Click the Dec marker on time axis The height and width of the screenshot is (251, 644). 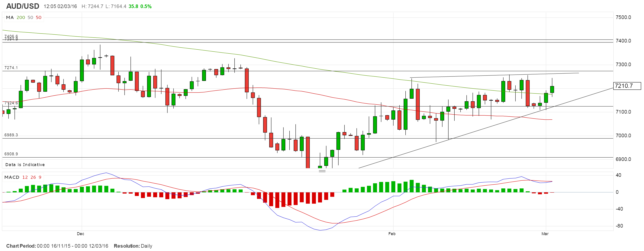click(80, 234)
